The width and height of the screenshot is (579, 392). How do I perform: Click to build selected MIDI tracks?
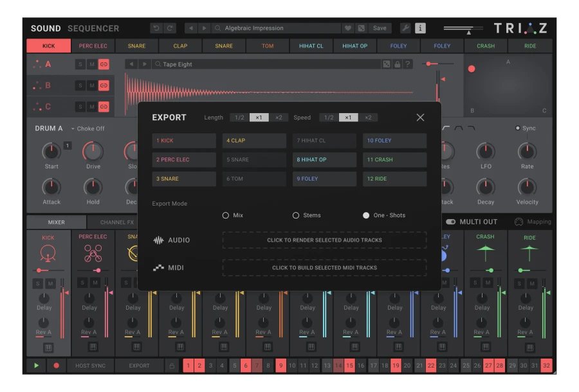click(324, 268)
